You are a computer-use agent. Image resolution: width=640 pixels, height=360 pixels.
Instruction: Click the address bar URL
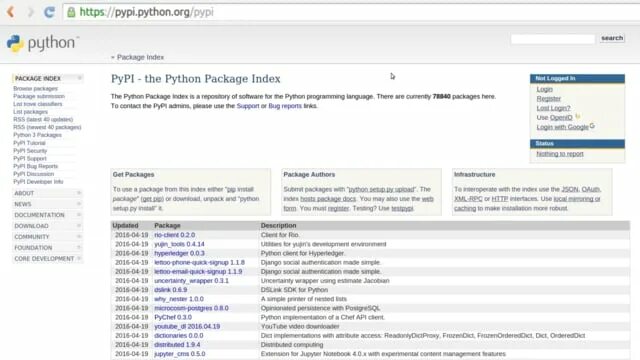coord(147,12)
